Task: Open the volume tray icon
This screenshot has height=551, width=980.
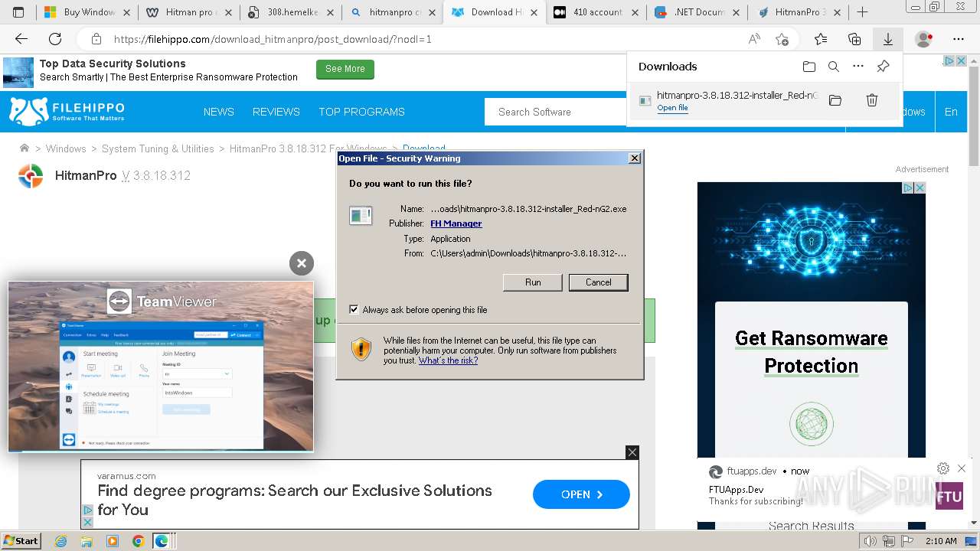Action: 870,541
